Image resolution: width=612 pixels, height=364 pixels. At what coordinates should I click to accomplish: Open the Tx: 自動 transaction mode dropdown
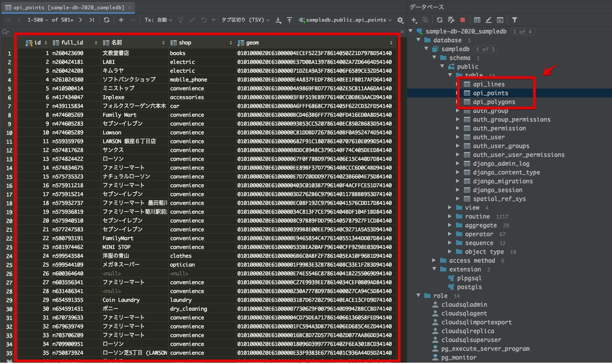pos(159,20)
